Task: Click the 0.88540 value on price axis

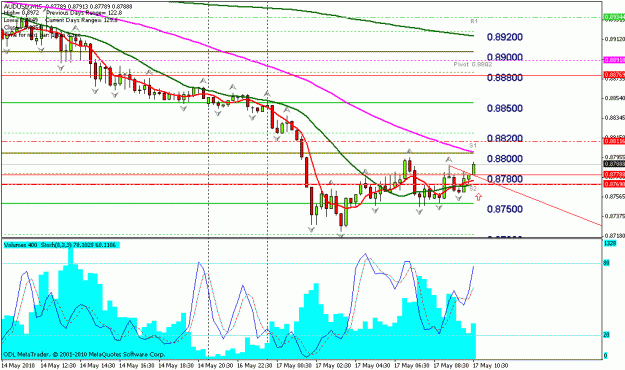Action: 615,98
